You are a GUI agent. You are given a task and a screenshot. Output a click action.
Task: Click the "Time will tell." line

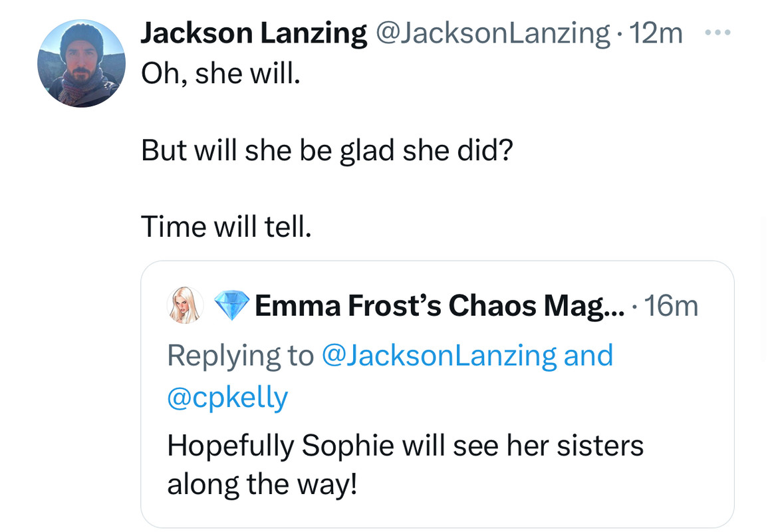(x=226, y=227)
